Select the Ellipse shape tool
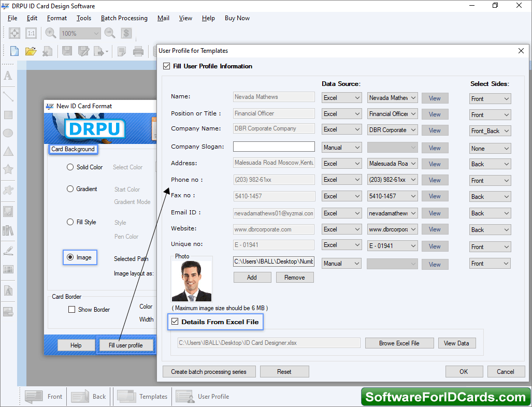 click(x=8, y=133)
